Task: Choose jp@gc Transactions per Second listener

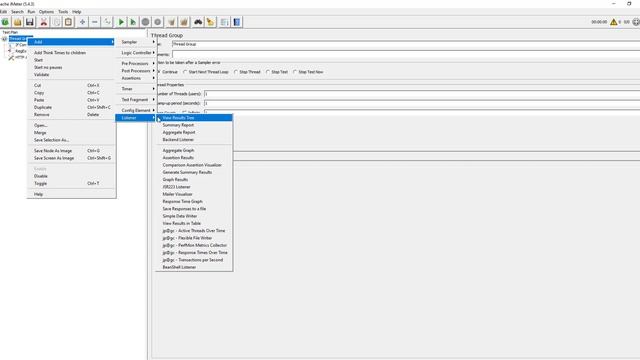Action: 194,260
